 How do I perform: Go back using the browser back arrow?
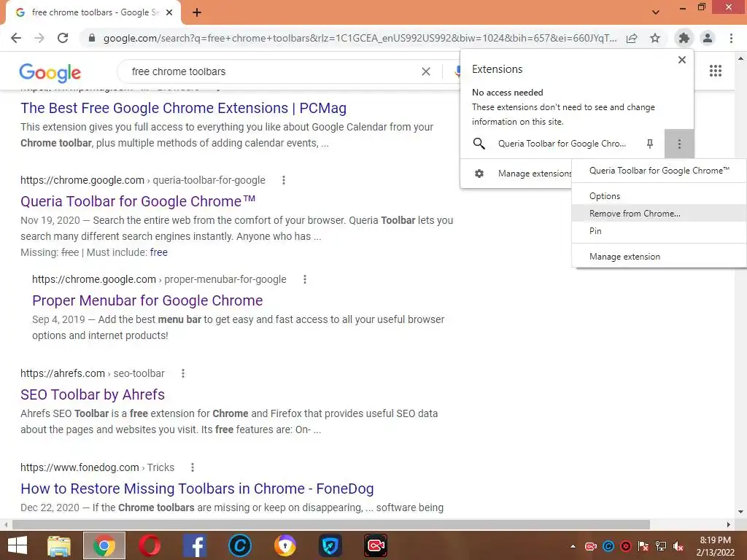(x=16, y=38)
